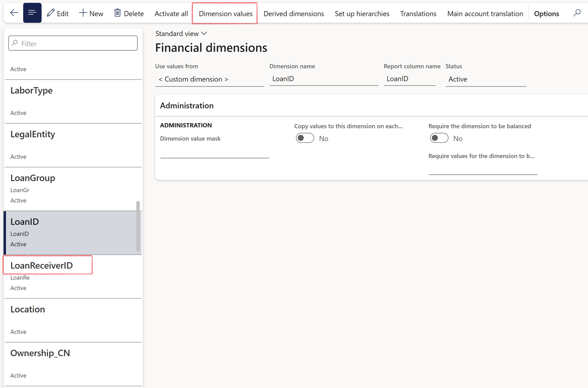Toggle Require the dimension to be balanced
588x388 pixels.
click(439, 138)
